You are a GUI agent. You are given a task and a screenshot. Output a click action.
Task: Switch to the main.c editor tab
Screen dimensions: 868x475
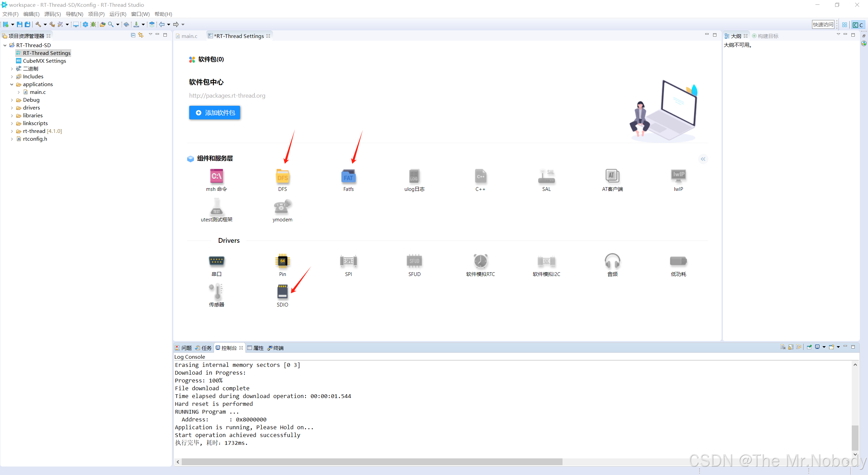pyautogui.click(x=189, y=36)
